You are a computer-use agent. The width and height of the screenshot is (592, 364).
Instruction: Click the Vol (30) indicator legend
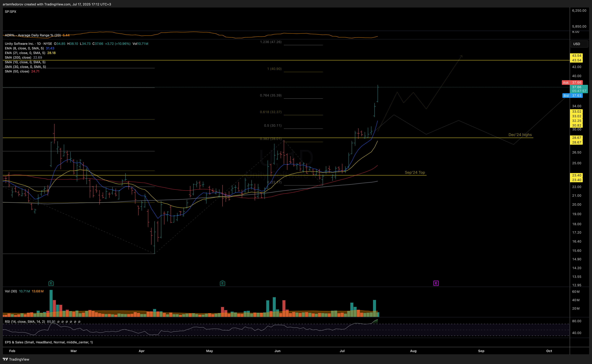coord(11,291)
